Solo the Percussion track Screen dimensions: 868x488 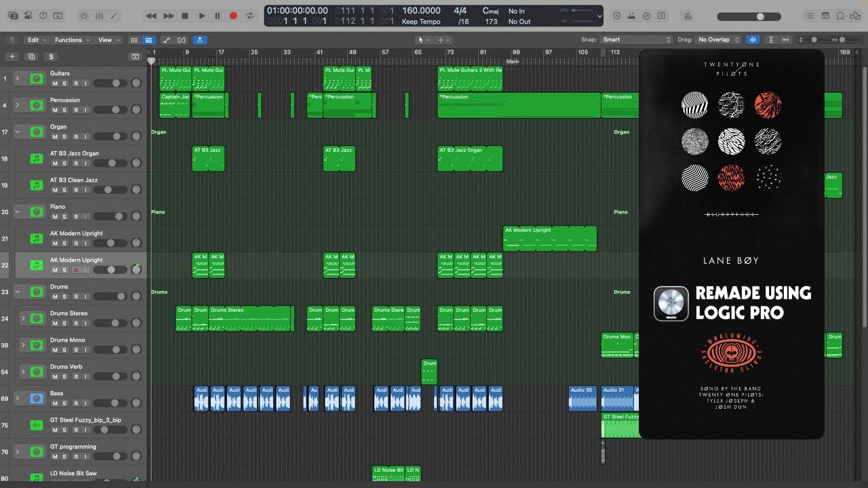pos(65,110)
